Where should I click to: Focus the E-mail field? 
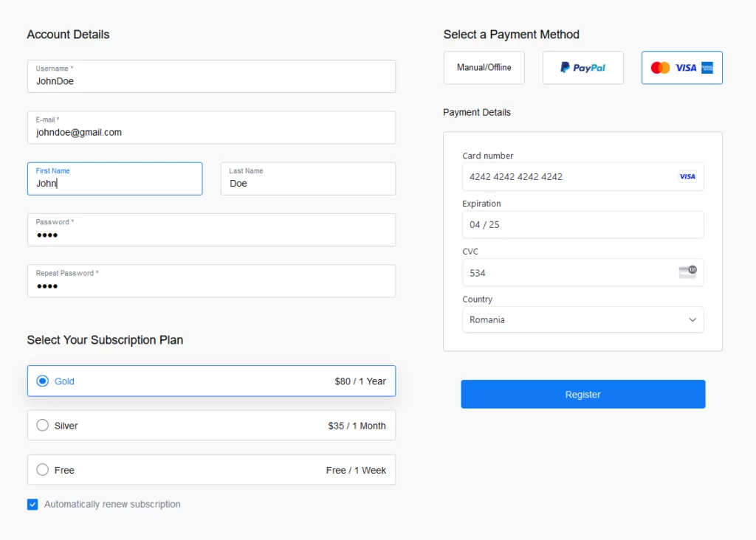(211, 127)
